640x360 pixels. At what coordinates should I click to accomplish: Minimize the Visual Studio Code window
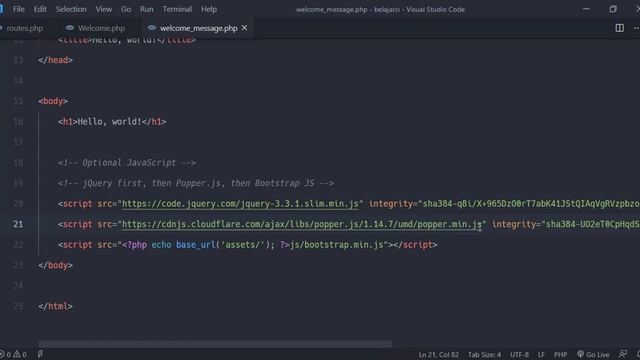point(586,9)
